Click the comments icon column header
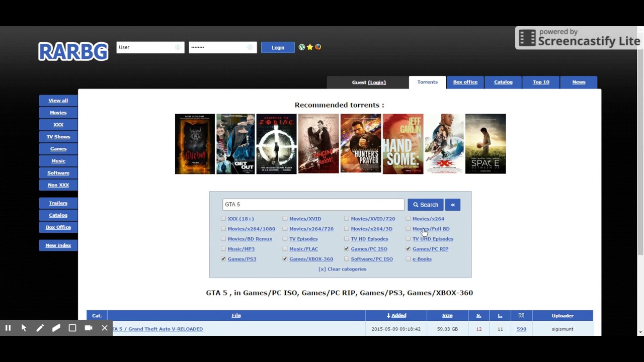This screenshot has height=362, width=644. [x=521, y=315]
